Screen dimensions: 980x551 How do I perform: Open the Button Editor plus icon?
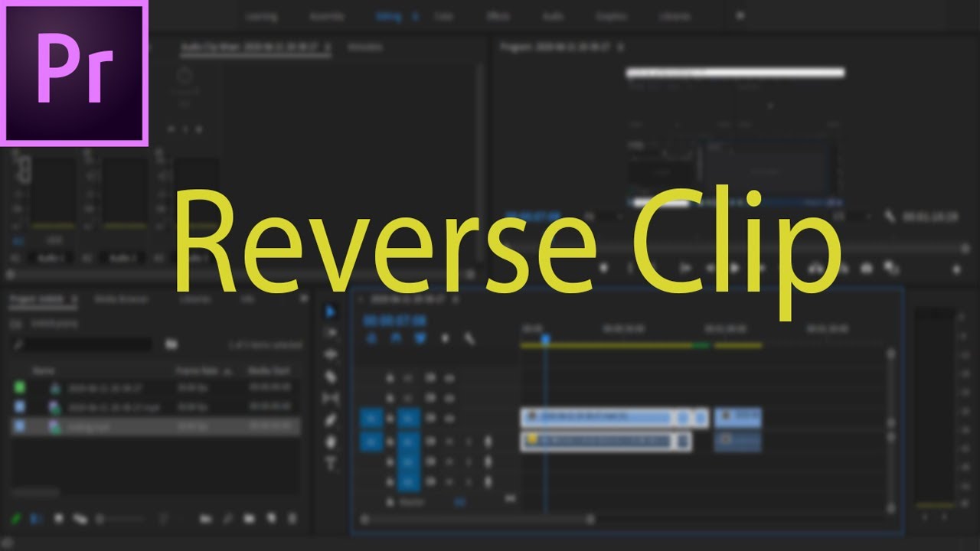[x=955, y=269]
